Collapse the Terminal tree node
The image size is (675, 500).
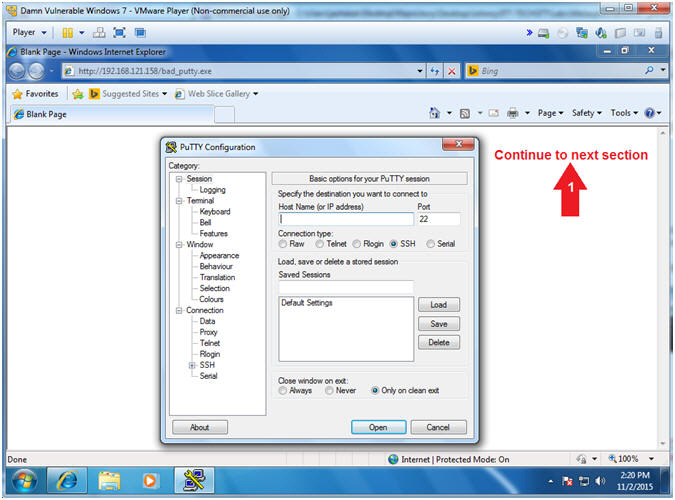(179, 201)
